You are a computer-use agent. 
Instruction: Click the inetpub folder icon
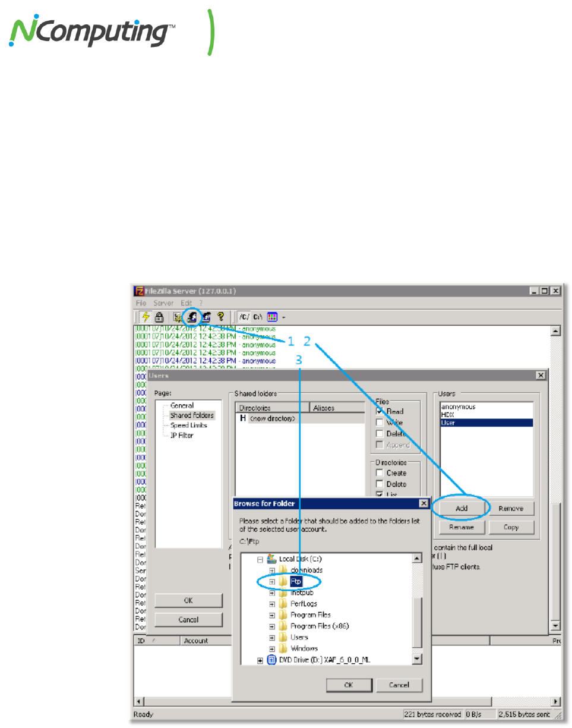[283, 593]
